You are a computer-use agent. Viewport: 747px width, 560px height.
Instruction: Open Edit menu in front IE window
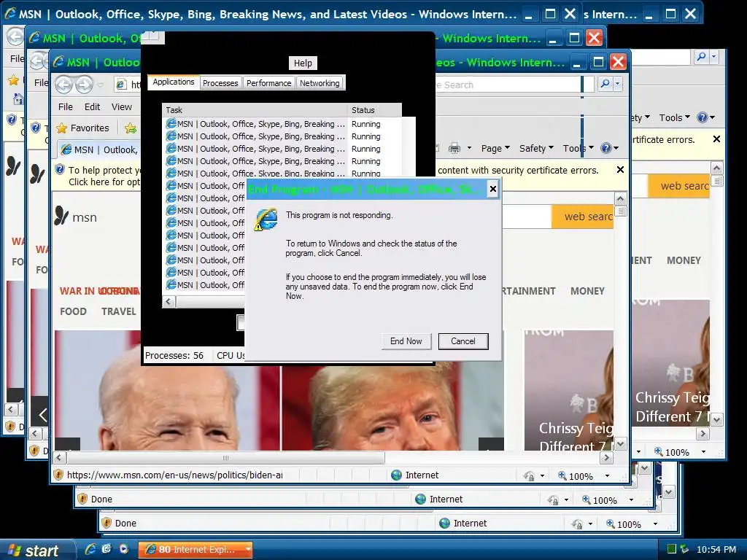[x=92, y=106]
